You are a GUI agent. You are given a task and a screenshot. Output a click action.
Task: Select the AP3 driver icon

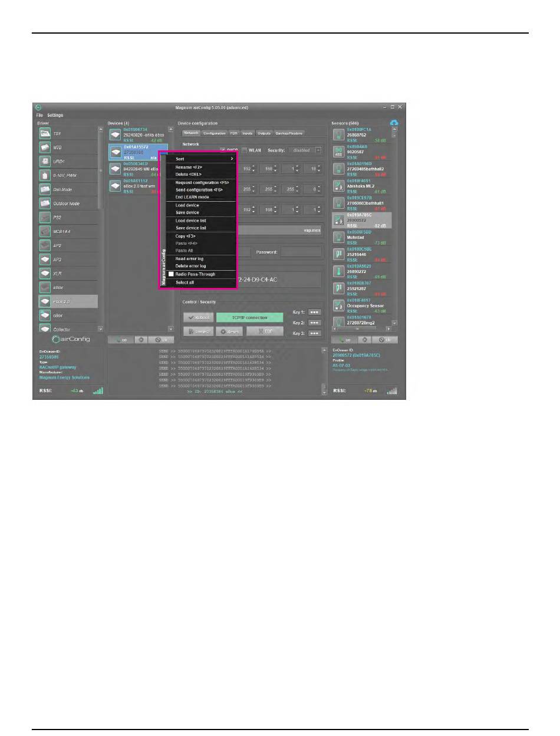[45, 259]
